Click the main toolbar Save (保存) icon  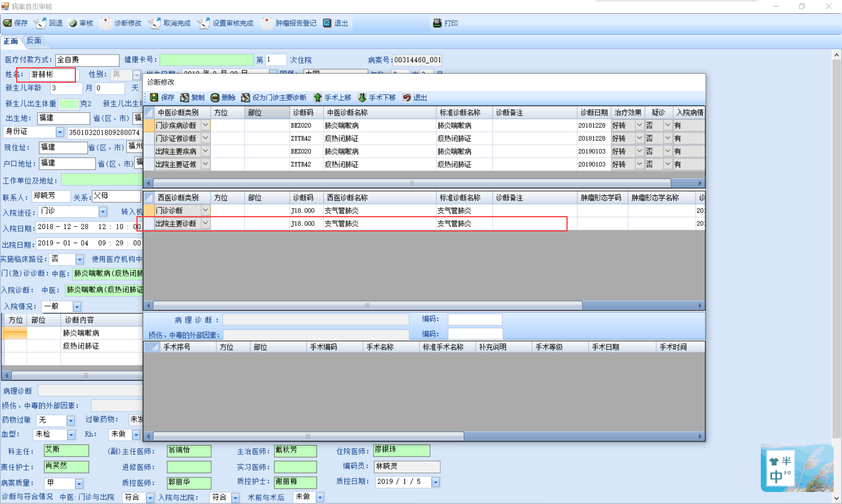click(x=8, y=23)
